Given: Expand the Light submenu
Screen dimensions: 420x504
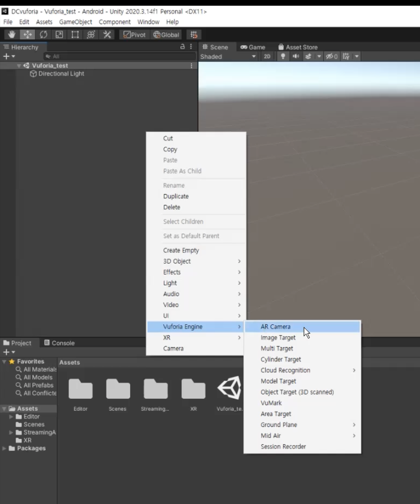Looking at the screenshot, I should (x=196, y=283).
